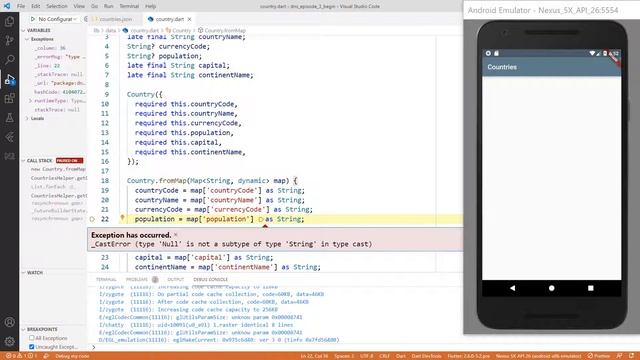The image size is (640, 360).
Task: Open the View menu
Action: click(x=79, y=6)
